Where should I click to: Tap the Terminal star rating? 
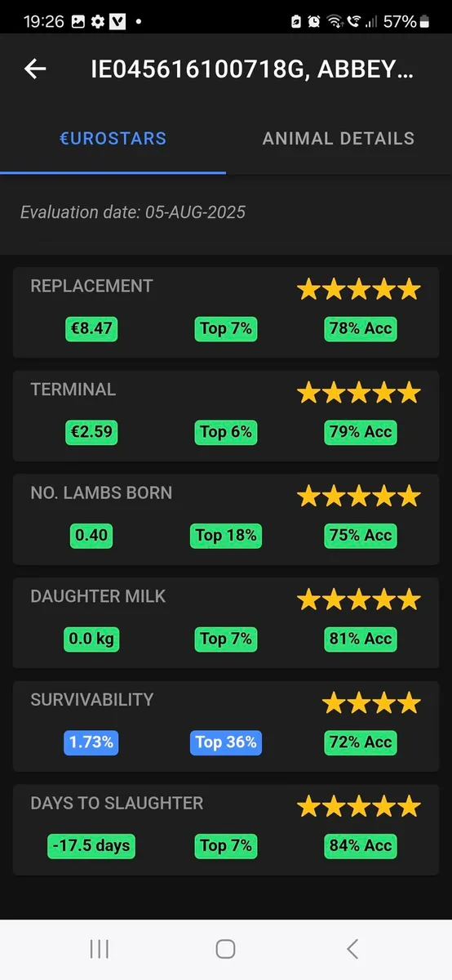click(359, 393)
